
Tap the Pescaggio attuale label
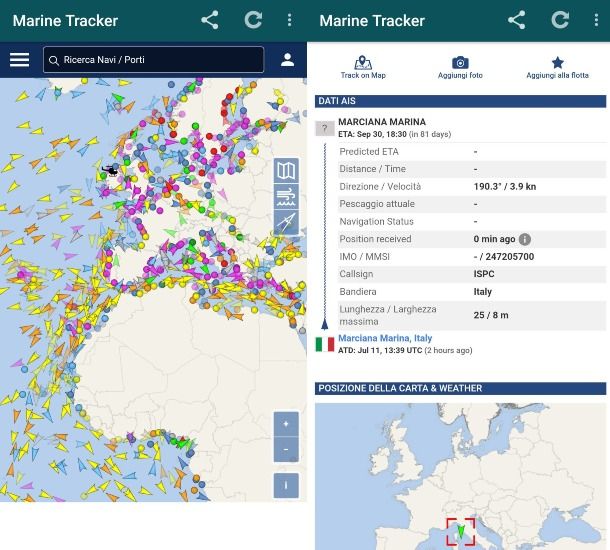pos(377,204)
